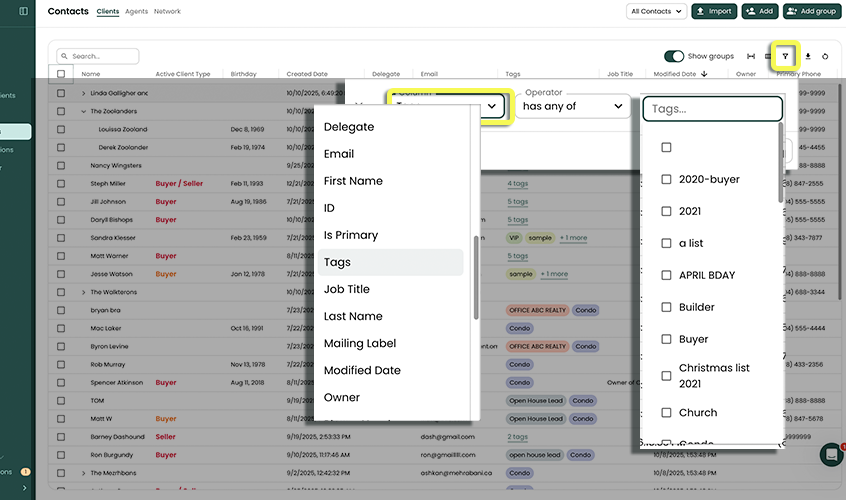Select Mailing Label from column list

[x=360, y=343]
